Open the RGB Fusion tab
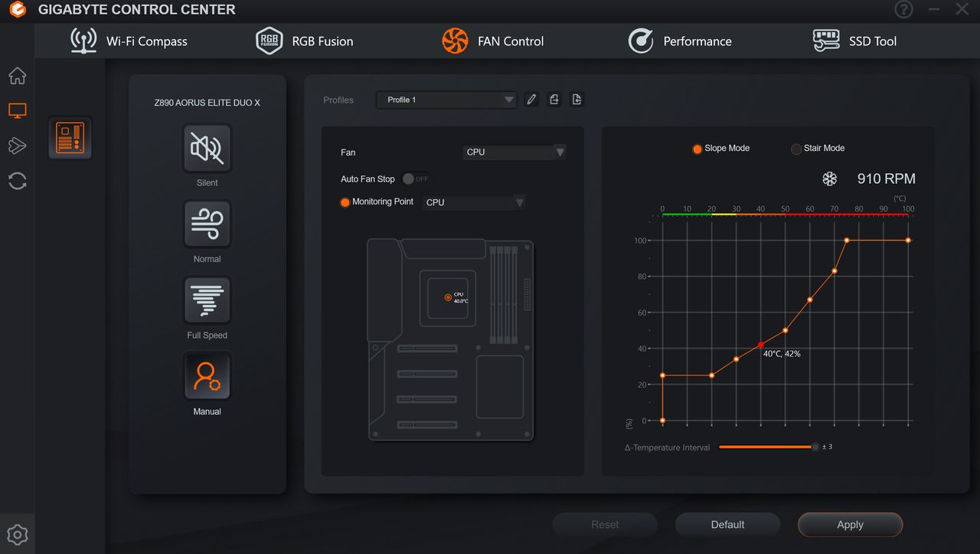 click(305, 41)
